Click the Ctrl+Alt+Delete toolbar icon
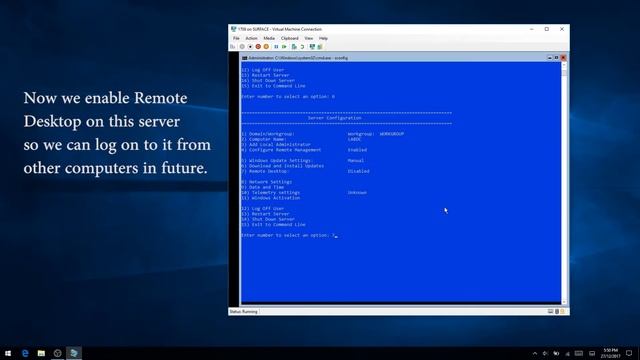 tap(233, 47)
